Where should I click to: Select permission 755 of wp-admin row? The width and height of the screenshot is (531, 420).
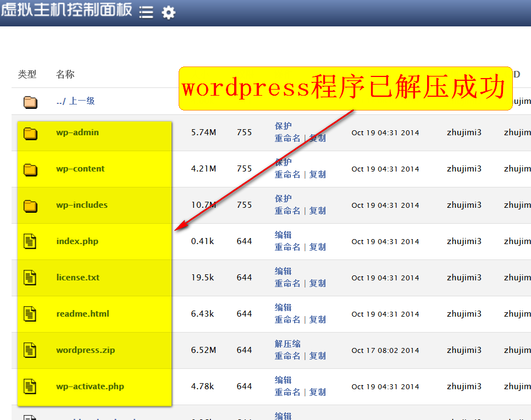245,132
